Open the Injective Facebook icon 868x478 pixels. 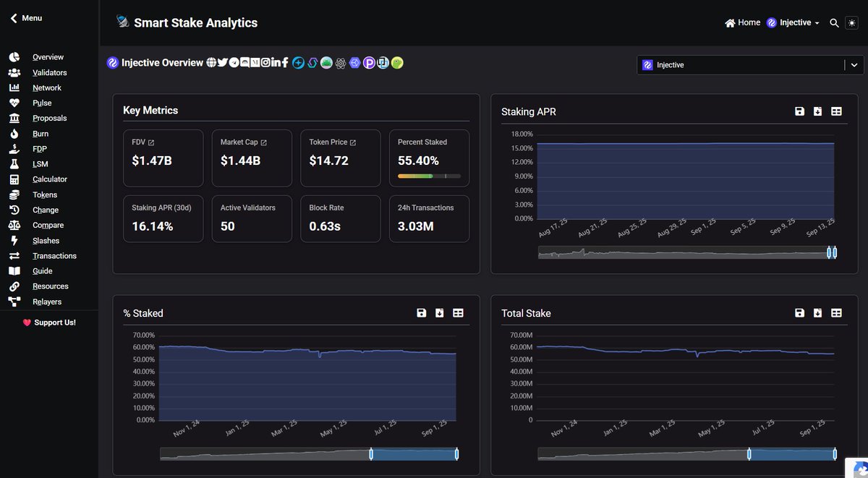tap(285, 63)
